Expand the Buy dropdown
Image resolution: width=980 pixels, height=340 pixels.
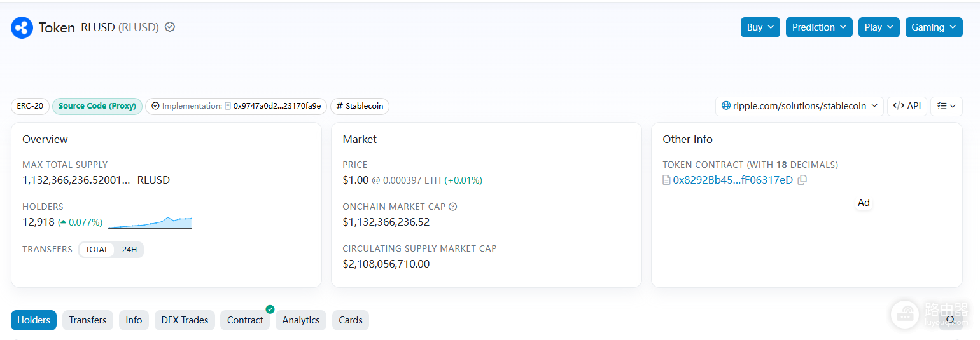pyautogui.click(x=760, y=27)
